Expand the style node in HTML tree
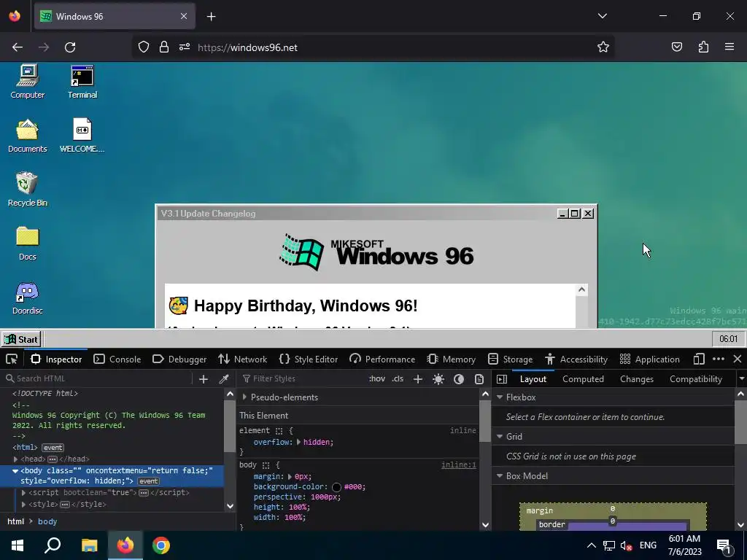This screenshot has width=747, height=560. [x=24, y=505]
